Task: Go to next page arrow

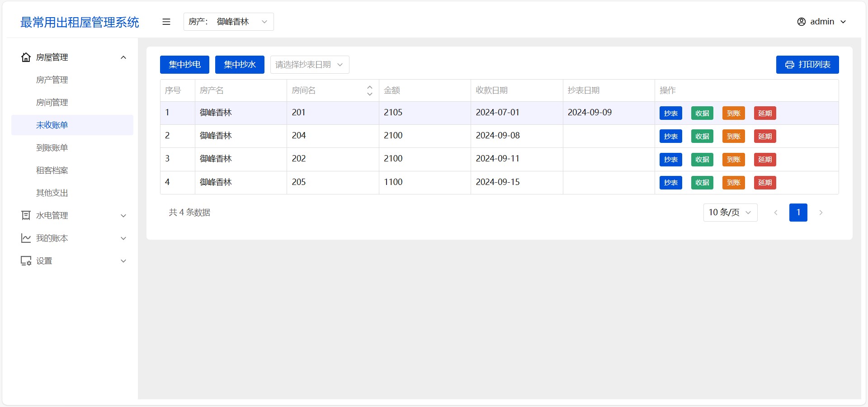Action: (821, 213)
